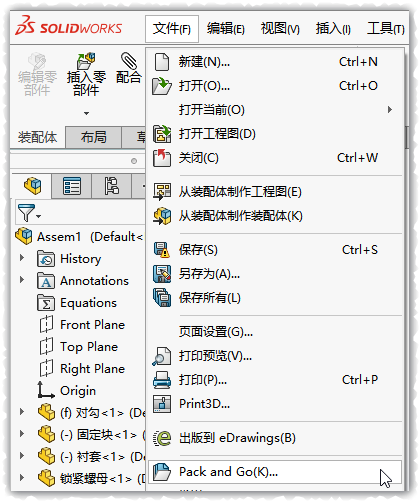Switch to the PropertyManager tab icon
The image size is (420, 502).
click(72, 186)
